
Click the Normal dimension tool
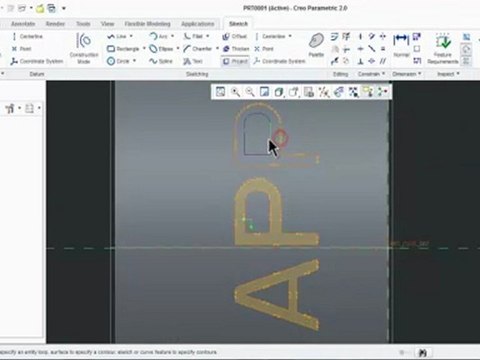[401, 45]
